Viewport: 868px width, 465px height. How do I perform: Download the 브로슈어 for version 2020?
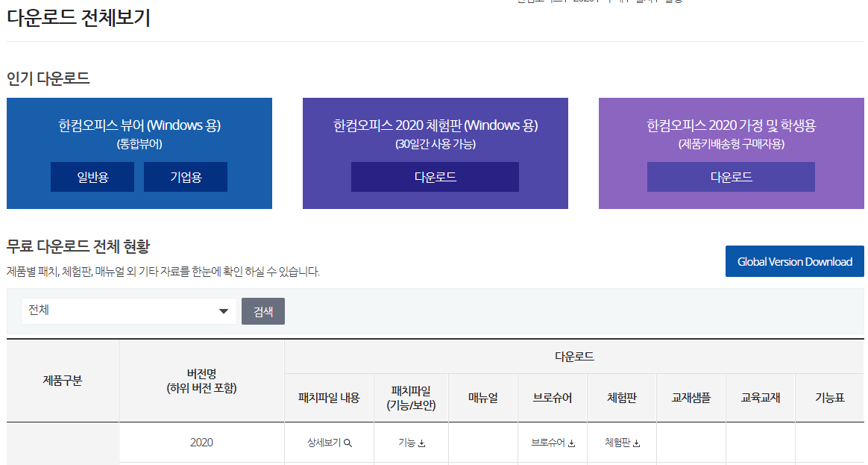(553, 443)
